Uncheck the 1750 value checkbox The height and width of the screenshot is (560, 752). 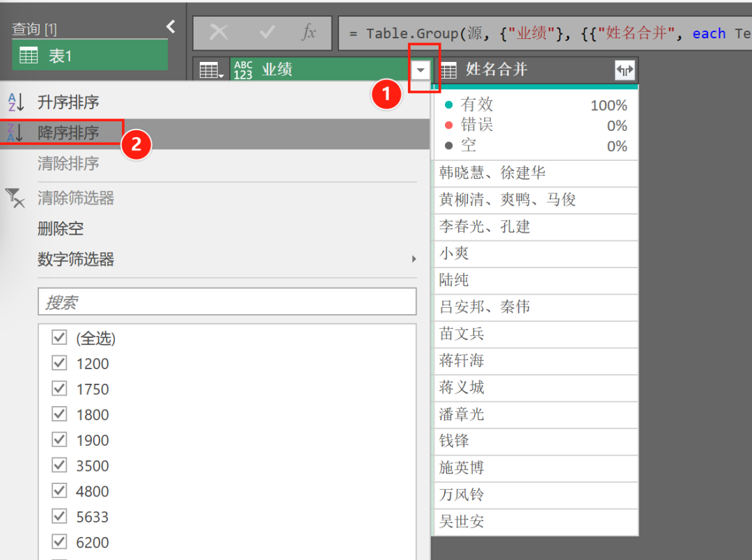coord(59,388)
